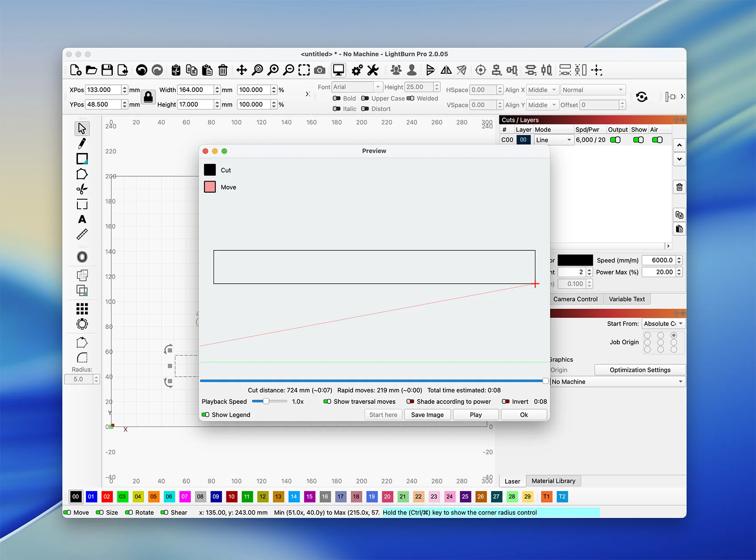Click the Undo icon in toolbar
Screen dimensions: 756x560
(x=141, y=70)
